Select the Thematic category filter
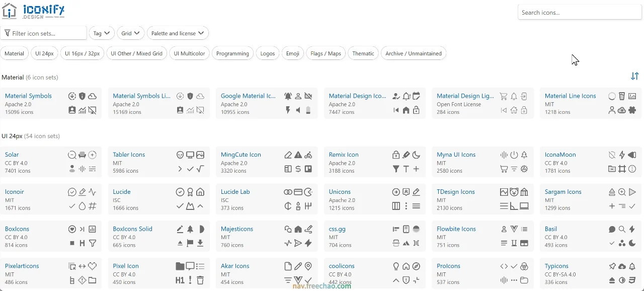 [x=363, y=53]
